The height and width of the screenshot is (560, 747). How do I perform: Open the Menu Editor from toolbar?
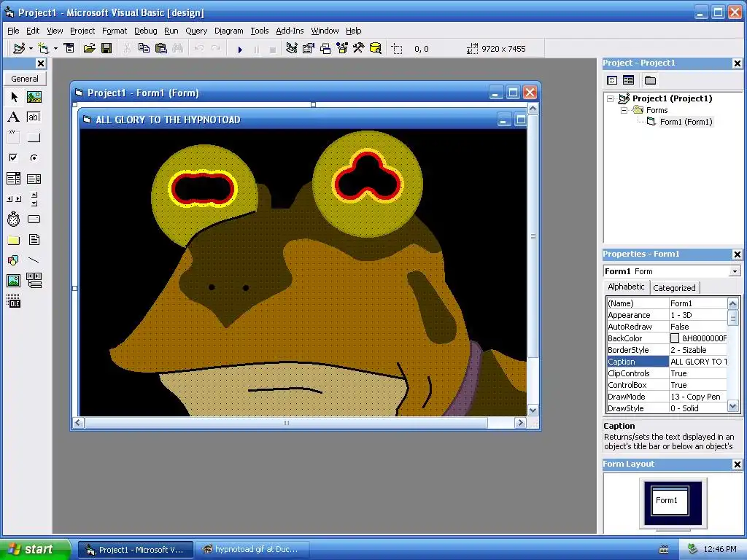point(69,49)
